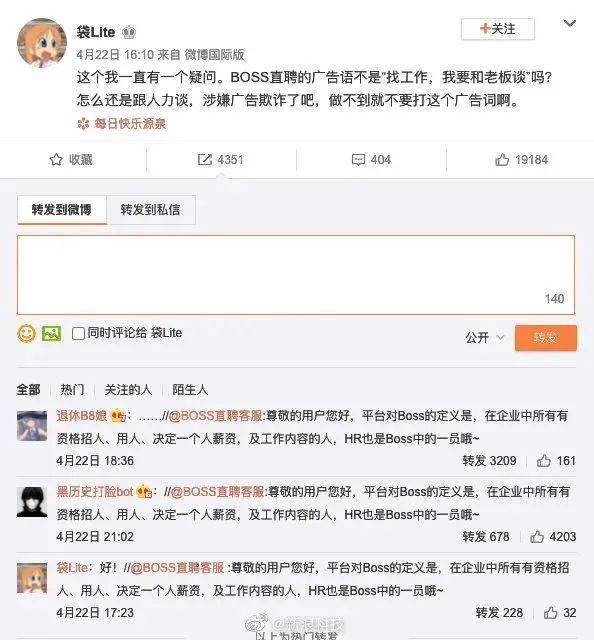The width and height of the screenshot is (594, 640).
Task: Switch to the 转发到私信 tab
Action: click(x=151, y=210)
